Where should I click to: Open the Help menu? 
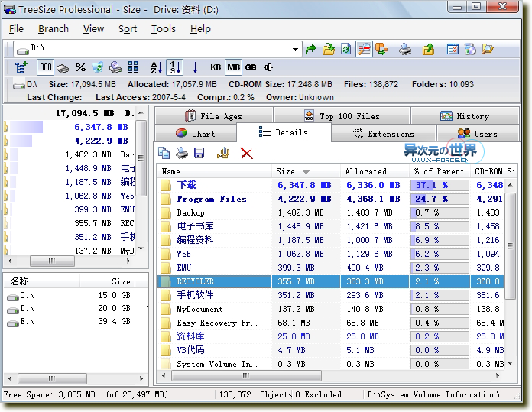(x=200, y=29)
